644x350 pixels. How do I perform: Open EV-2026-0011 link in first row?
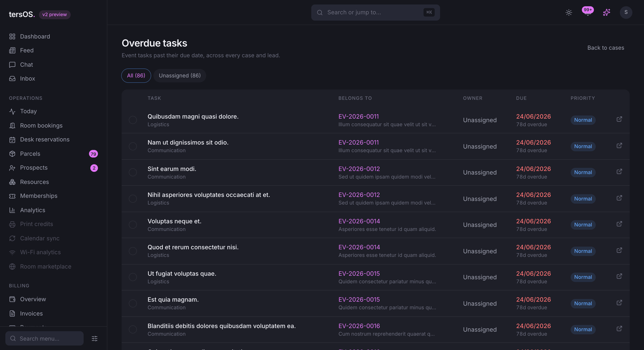click(x=358, y=116)
